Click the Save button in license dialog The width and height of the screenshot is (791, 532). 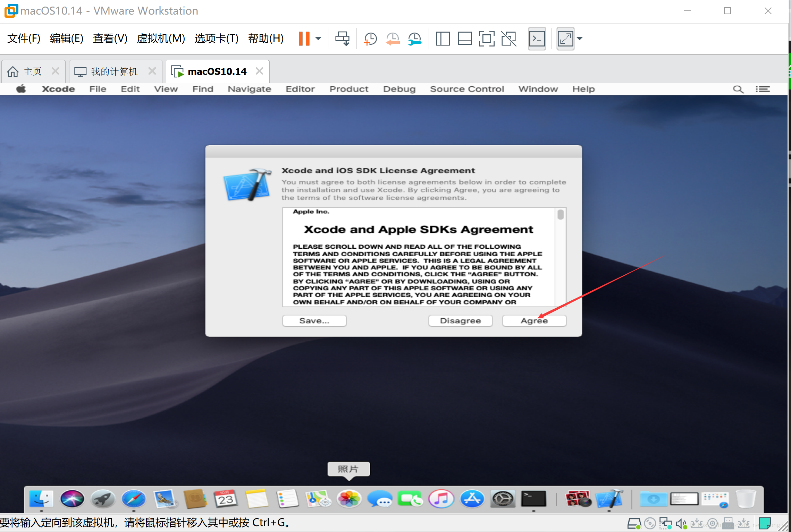(313, 320)
